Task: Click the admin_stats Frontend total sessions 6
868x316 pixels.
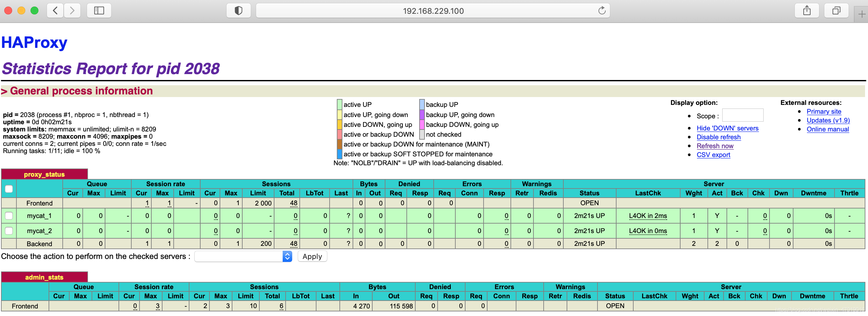Action: click(281, 306)
